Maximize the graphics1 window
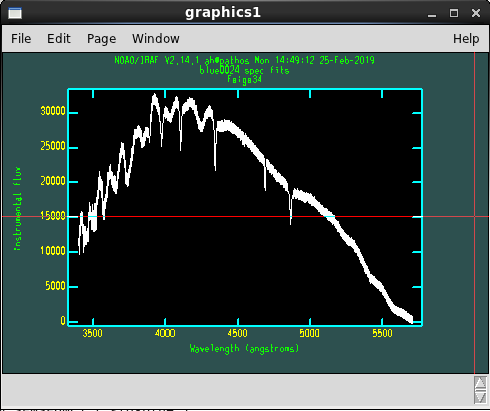 [x=454, y=13]
